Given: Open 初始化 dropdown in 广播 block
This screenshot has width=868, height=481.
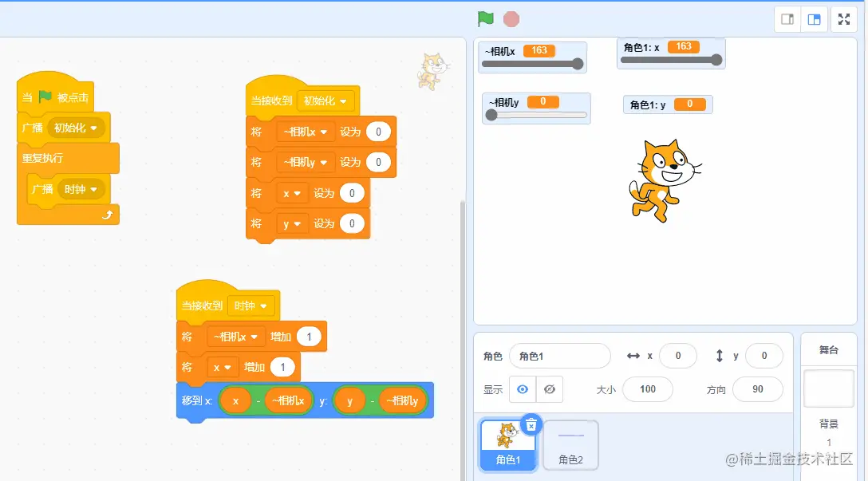Looking at the screenshot, I should pos(76,128).
